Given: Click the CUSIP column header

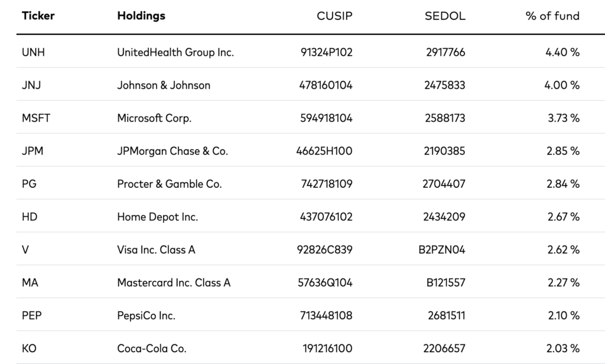Looking at the screenshot, I should click(x=334, y=16).
